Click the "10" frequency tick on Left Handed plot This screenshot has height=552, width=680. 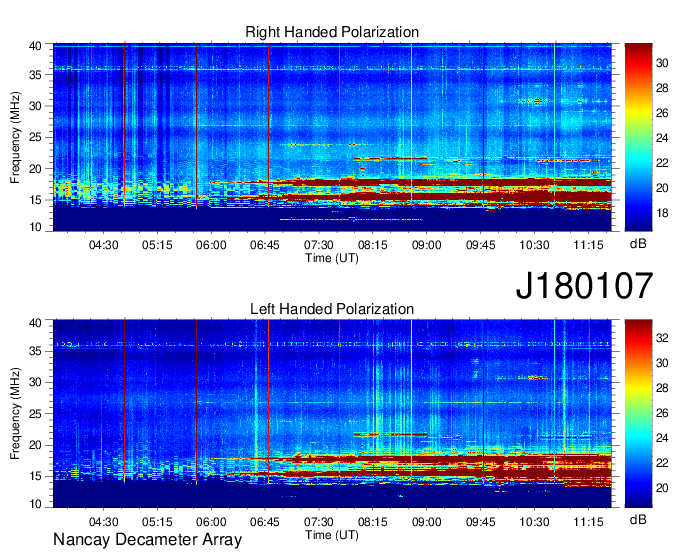click(x=35, y=504)
